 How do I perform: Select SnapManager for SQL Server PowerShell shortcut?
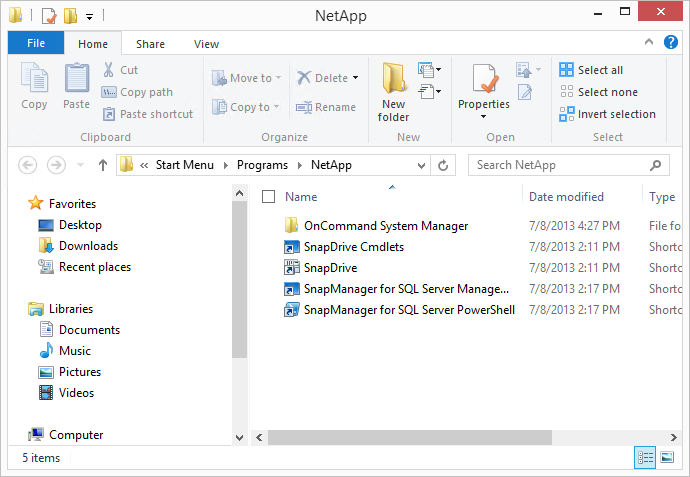tap(409, 310)
